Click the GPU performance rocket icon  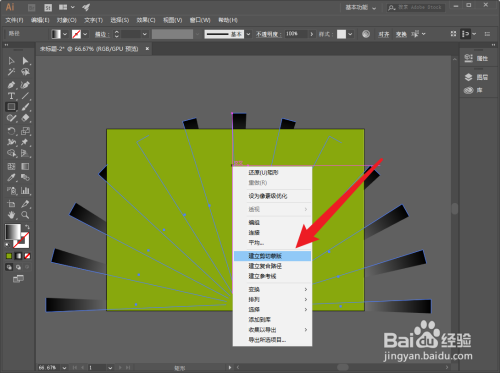86,7
